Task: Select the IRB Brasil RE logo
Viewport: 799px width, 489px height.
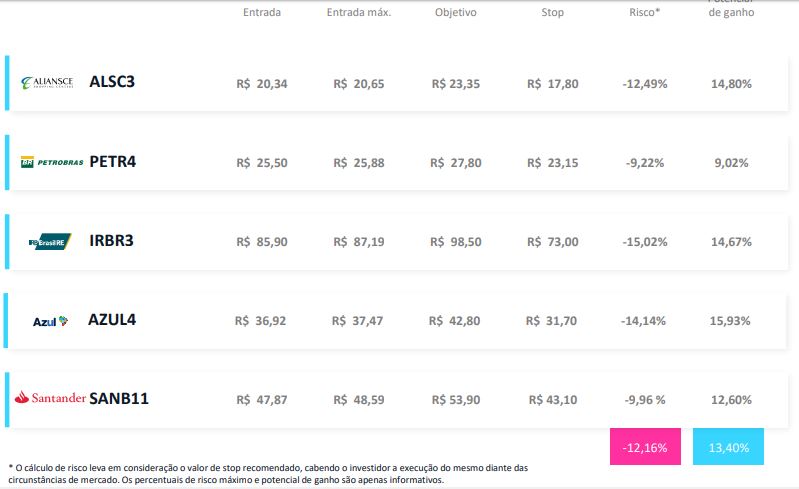Action: [x=50, y=241]
